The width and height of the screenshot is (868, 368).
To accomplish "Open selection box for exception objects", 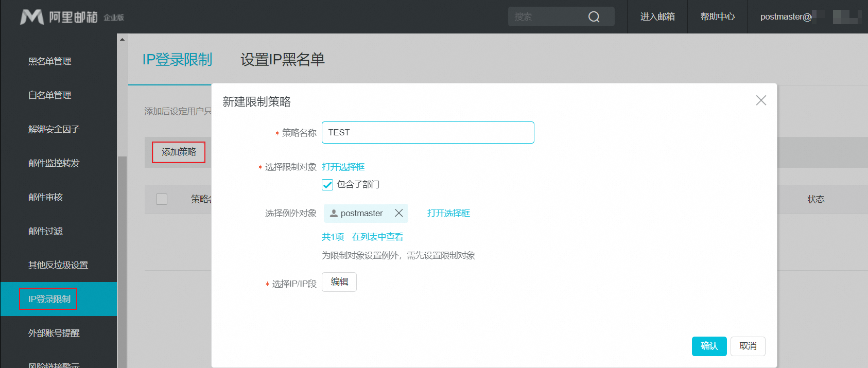I will (x=448, y=213).
